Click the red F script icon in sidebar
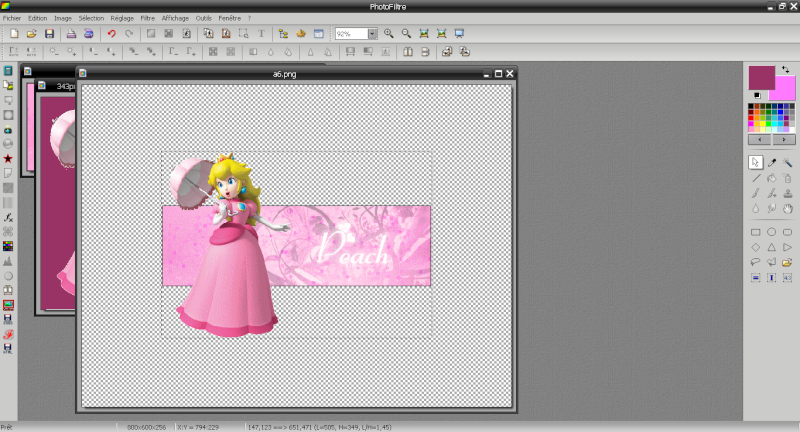The image size is (800, 432). (8, 334)
